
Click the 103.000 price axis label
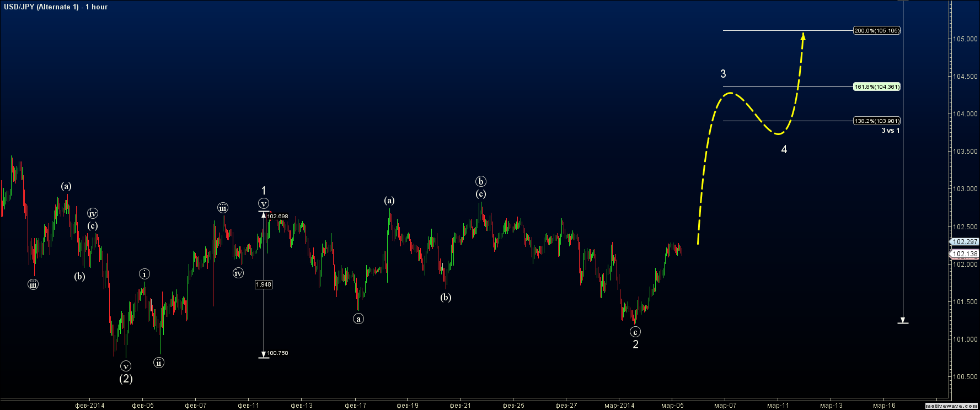(x=966, y=189)
